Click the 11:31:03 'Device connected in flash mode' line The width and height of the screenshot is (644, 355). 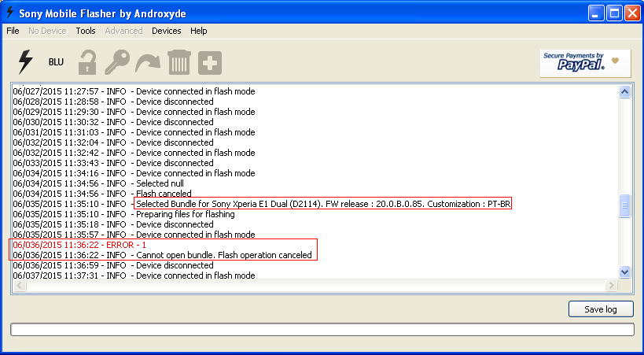tap(134, 132)
